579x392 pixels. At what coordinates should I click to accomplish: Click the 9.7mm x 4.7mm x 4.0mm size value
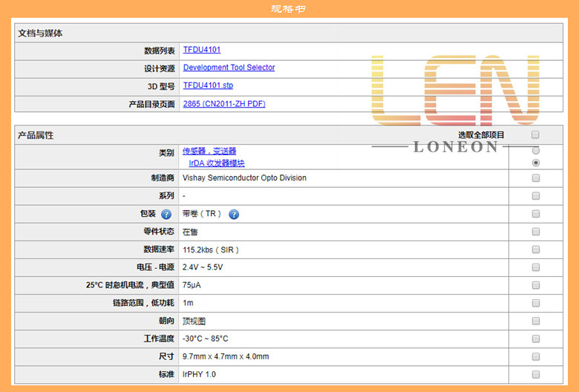tap(226, 356)
